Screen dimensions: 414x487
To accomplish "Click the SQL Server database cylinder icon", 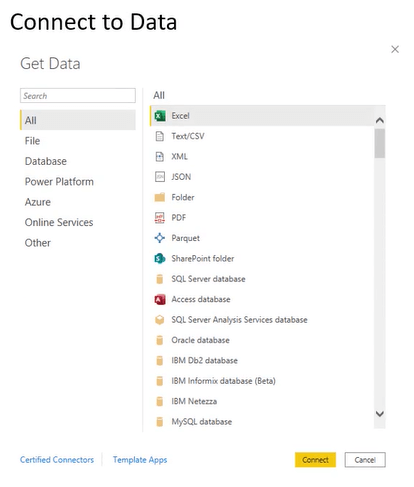I will click(160, 279).
